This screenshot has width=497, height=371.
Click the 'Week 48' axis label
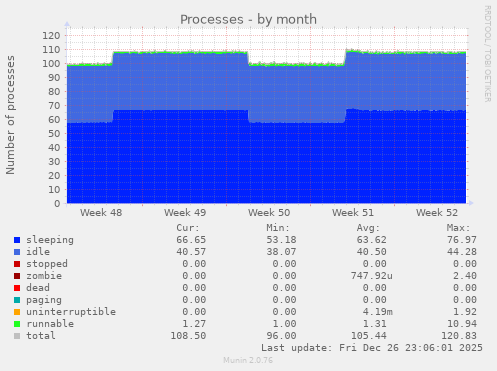pos(101,213)
